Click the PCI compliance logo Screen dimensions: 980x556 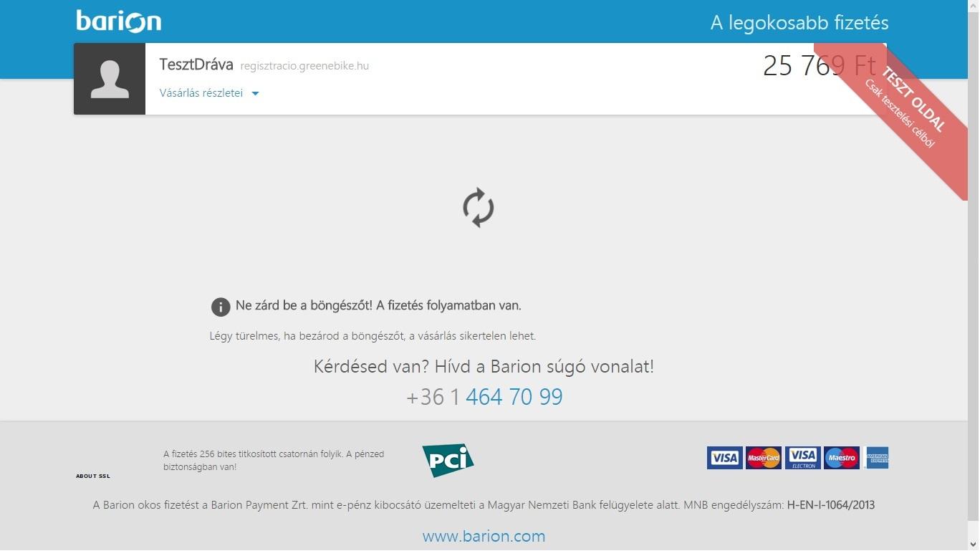448,460
